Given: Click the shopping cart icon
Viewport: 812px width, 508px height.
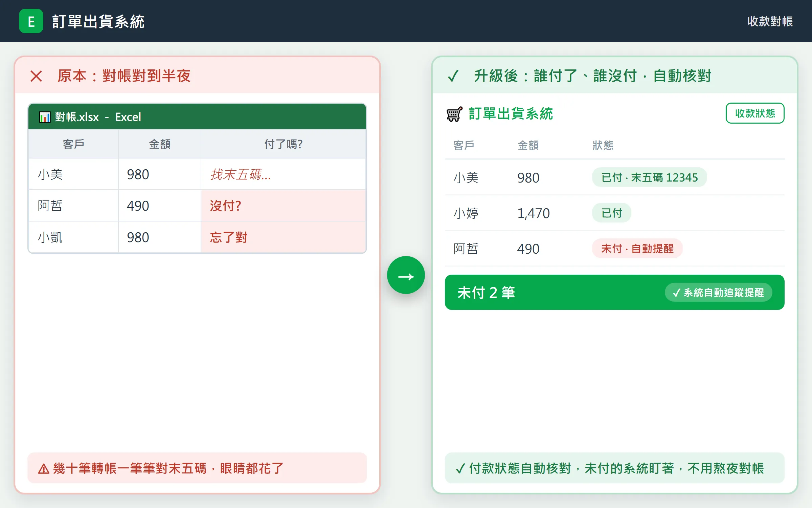Looking at the screenshot, I should (x=454, y=114).
